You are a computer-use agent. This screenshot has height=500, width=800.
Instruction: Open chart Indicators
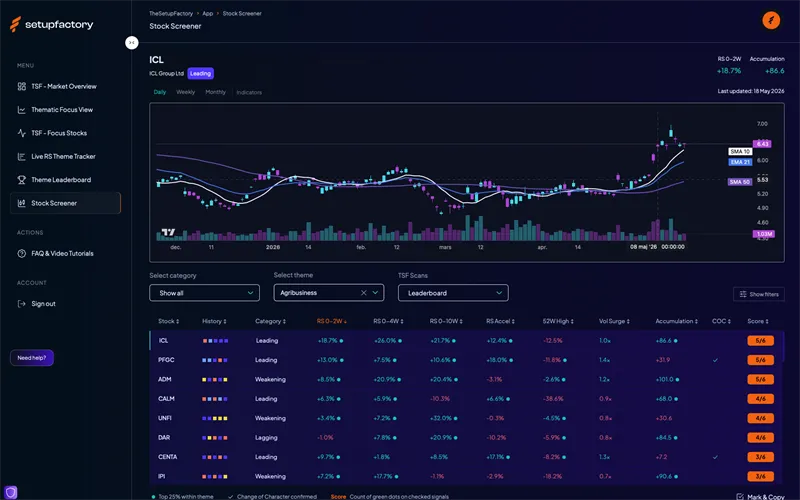point(249,92)
